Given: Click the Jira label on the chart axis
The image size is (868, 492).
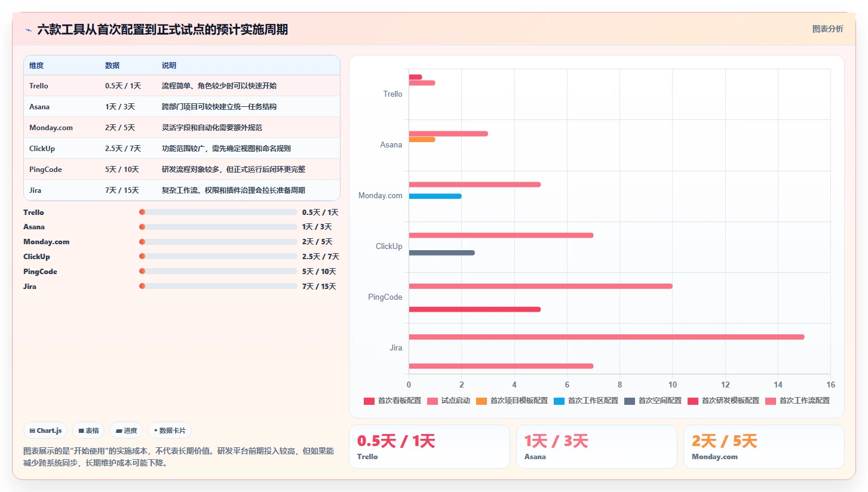Looking at the screenshot, I should (x=396, y=348).
